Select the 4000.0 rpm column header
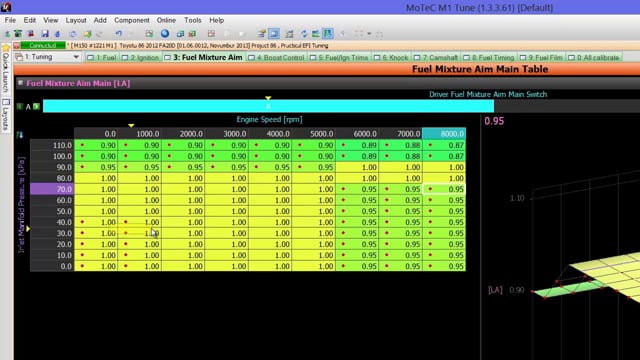This screenshot has width=640, height=360. click(270, 133)
